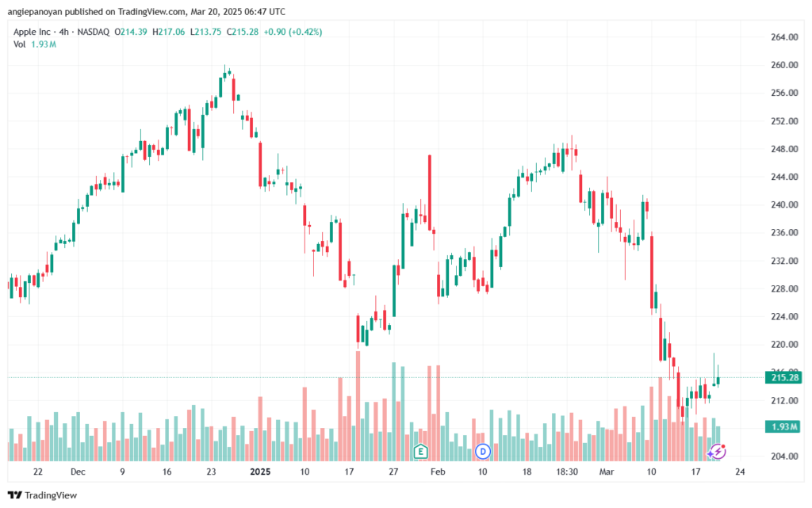Click the +0.90 (+0.42%) change value
Screen dimensions: 812x508
[x=293, y=32]
